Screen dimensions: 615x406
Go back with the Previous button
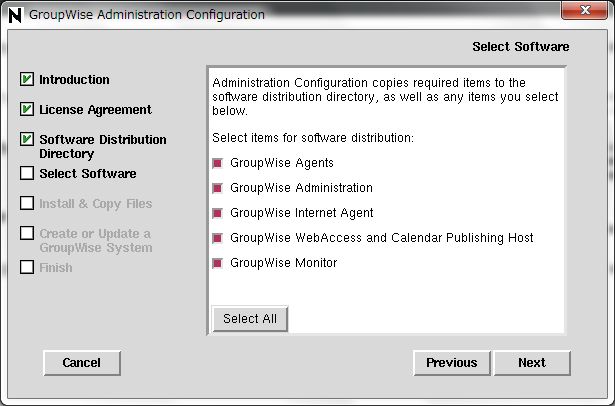click(x=452, y=363)
